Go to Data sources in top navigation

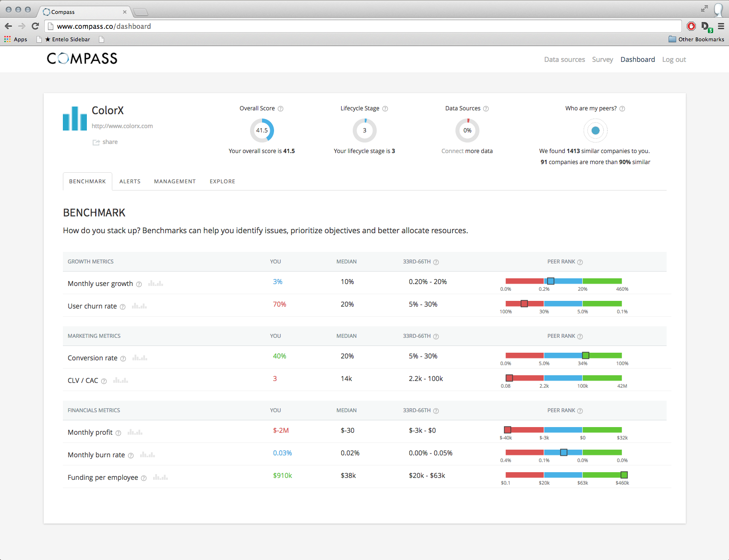pyautogui.click(x=564, y=60)
